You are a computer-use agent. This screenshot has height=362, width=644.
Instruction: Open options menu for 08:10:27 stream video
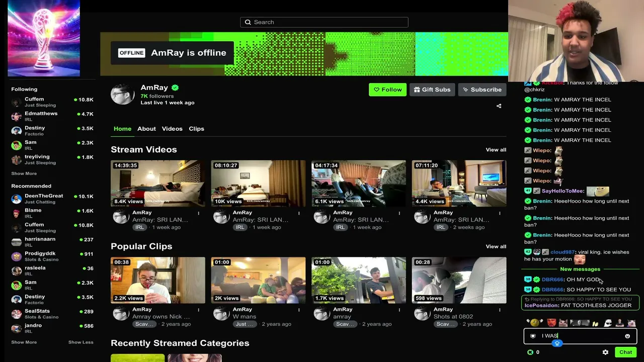[299, 213]
